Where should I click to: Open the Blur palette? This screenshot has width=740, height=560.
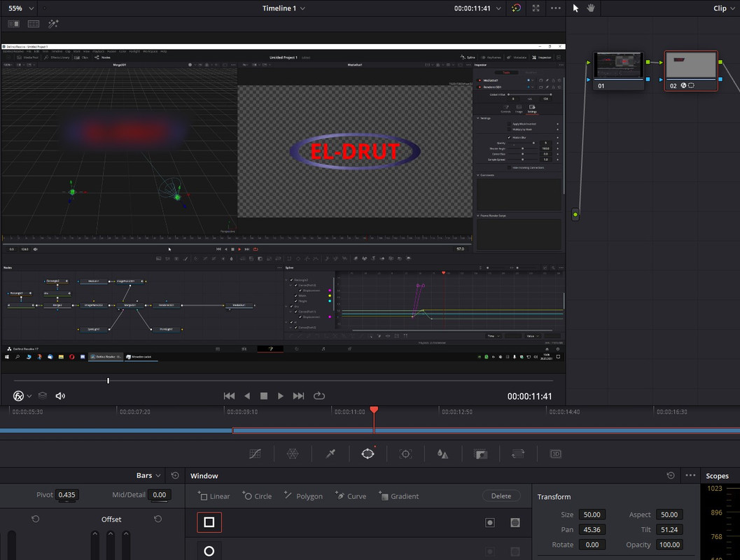tap(442, 454)
